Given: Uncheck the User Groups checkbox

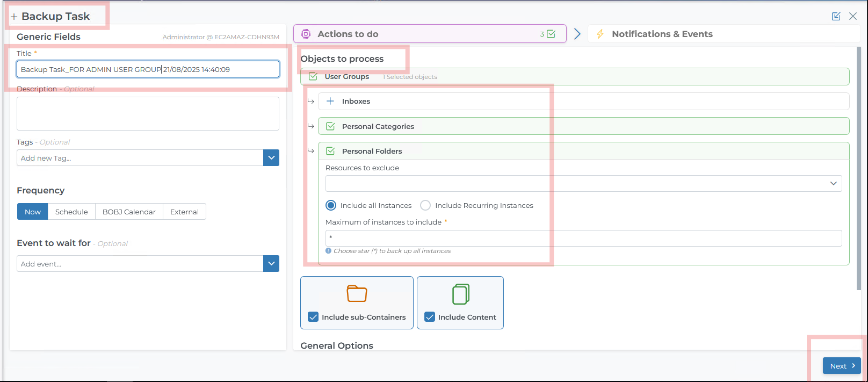Looking at the screenshot, I should [313, 76].
